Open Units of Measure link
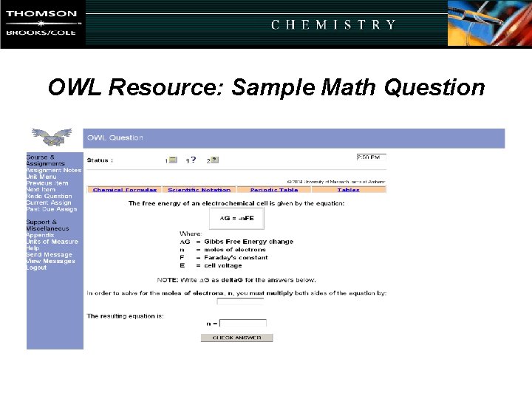The image size is (532, 399). click(52, 241)
